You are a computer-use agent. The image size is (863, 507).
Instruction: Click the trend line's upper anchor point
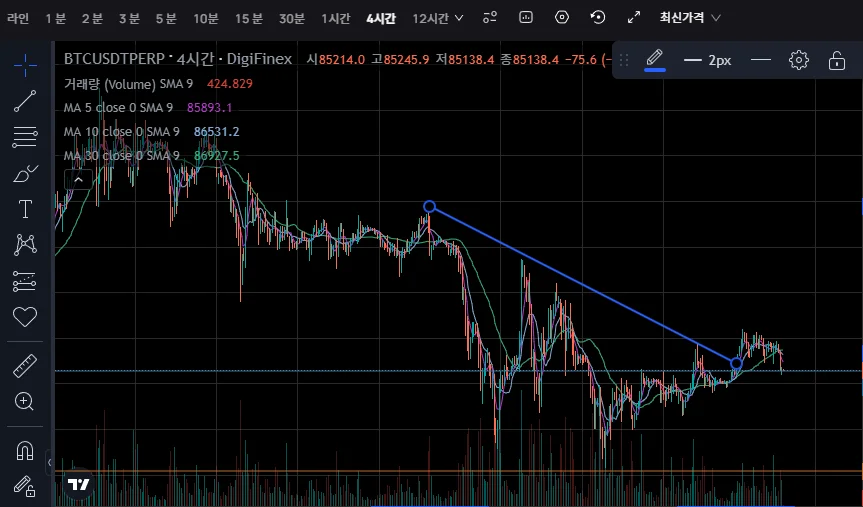[430, 206]
